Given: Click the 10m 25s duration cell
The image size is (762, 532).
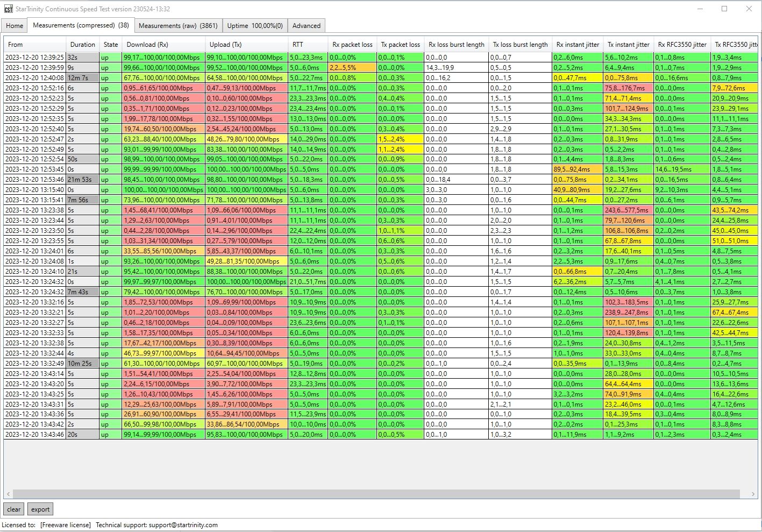Looking at the screenshot, I should pyautogui.click(x=83, y=364).
